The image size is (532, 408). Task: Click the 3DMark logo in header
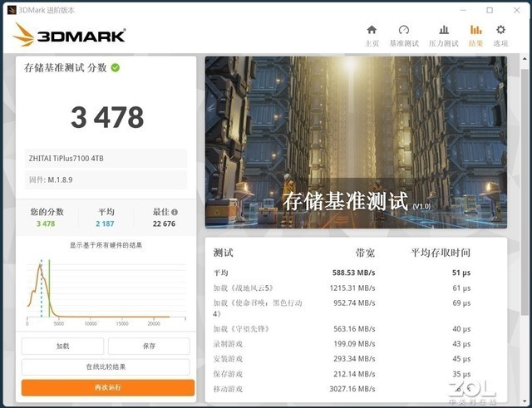[69, 35]
